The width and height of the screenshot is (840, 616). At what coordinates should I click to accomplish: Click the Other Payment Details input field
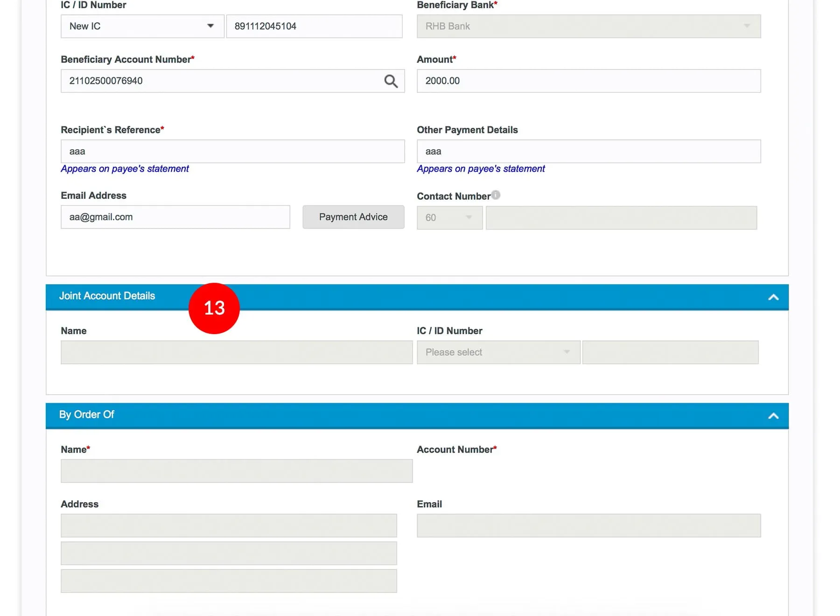click(588, 152)
